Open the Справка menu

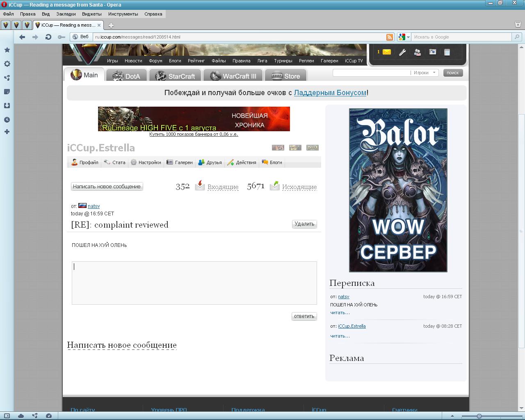(153, 14)
